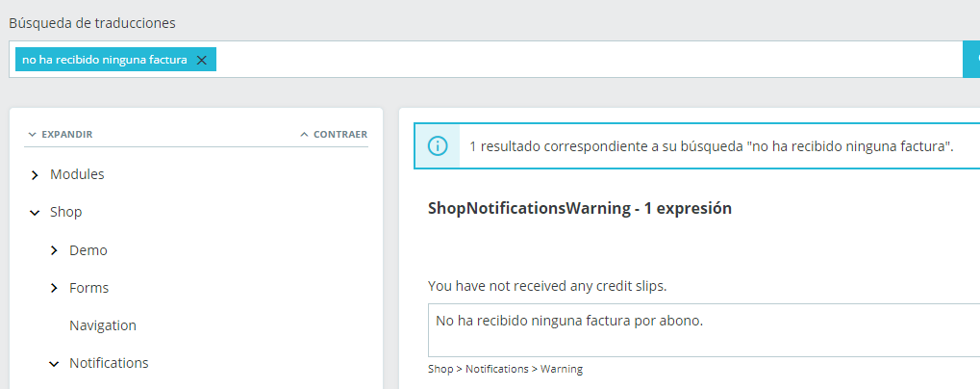Select the Navigation tree item
This screenshot has width=980, height=389.
point(103,325)
